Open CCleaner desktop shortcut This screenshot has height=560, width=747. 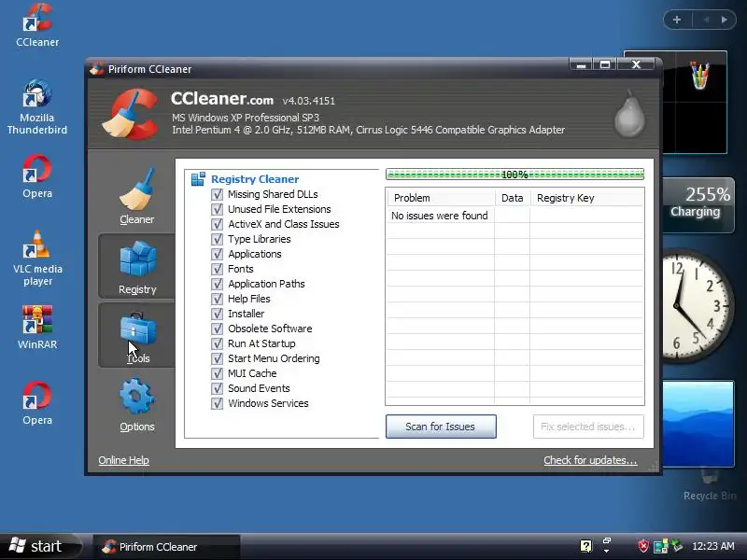(37, 25)
